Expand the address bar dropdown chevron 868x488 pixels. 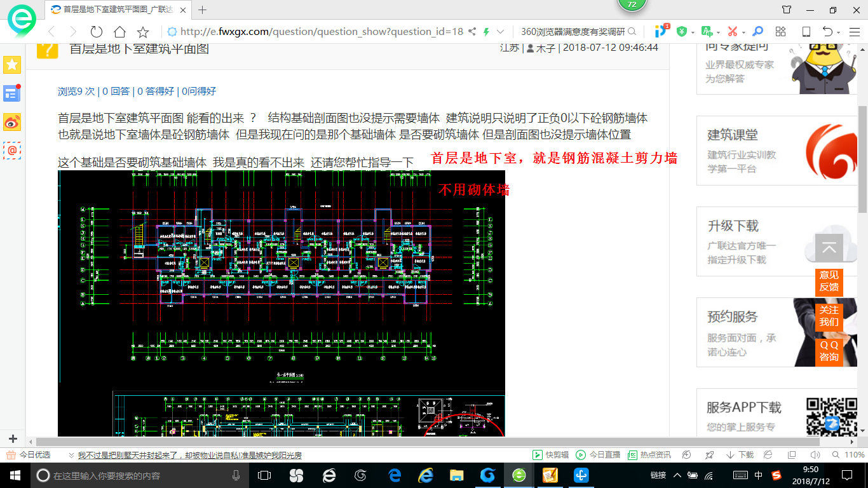pos(501,32)
